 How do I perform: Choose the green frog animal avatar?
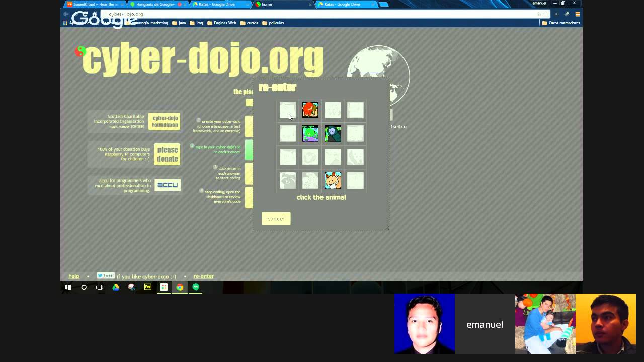click(x=310, y=133)
